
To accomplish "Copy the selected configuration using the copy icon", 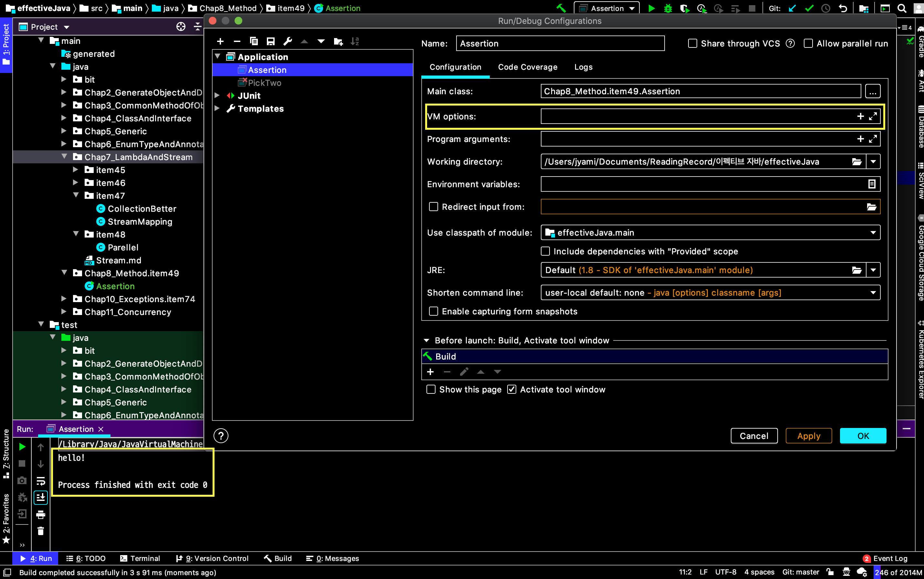I will point(253,41).
